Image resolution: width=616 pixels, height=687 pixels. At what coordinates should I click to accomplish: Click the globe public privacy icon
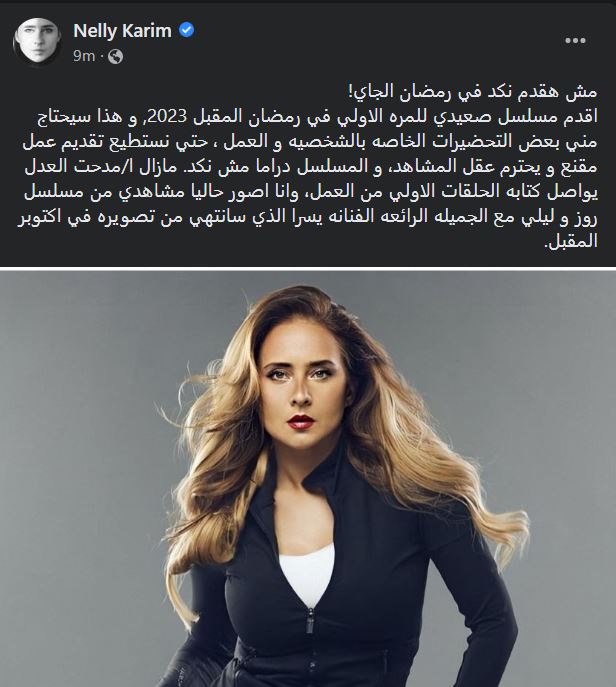tap(115, 57)
